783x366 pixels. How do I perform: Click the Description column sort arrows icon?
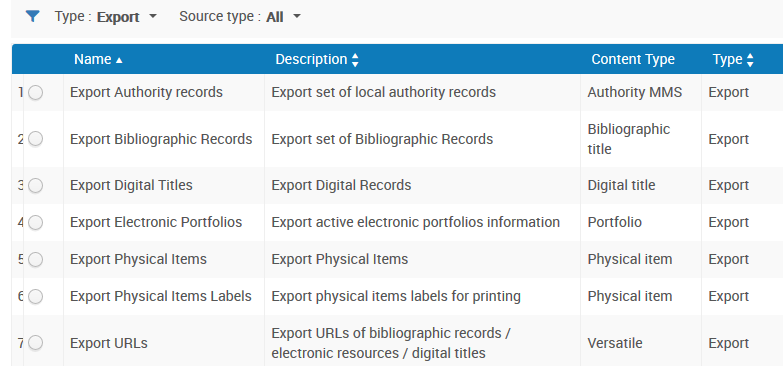coord(355,60)
